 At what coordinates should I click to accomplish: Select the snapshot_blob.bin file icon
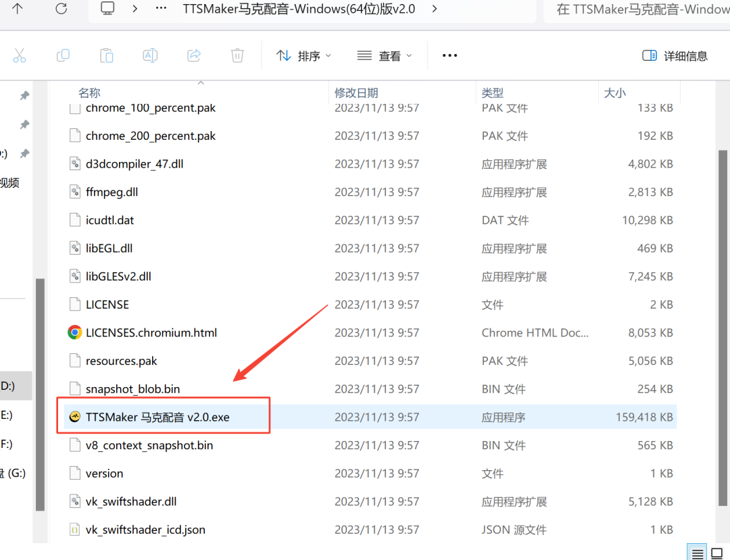(x=74, y=389)
